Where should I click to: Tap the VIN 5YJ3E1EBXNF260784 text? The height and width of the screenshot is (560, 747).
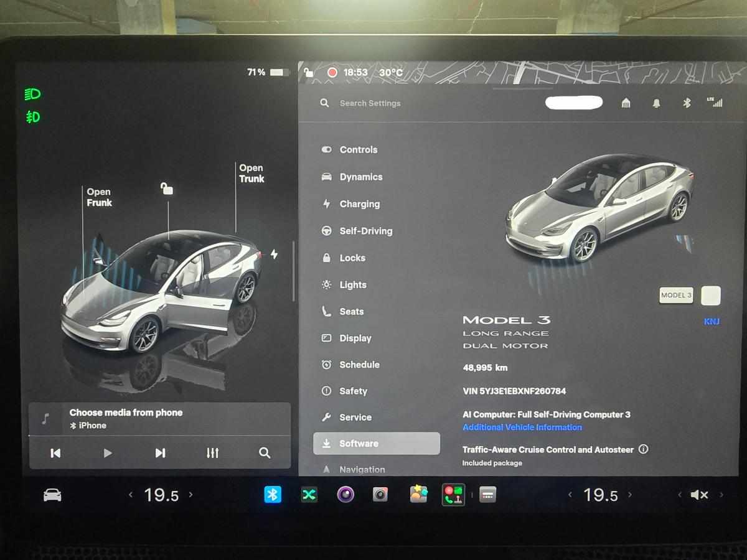[514, 391]
